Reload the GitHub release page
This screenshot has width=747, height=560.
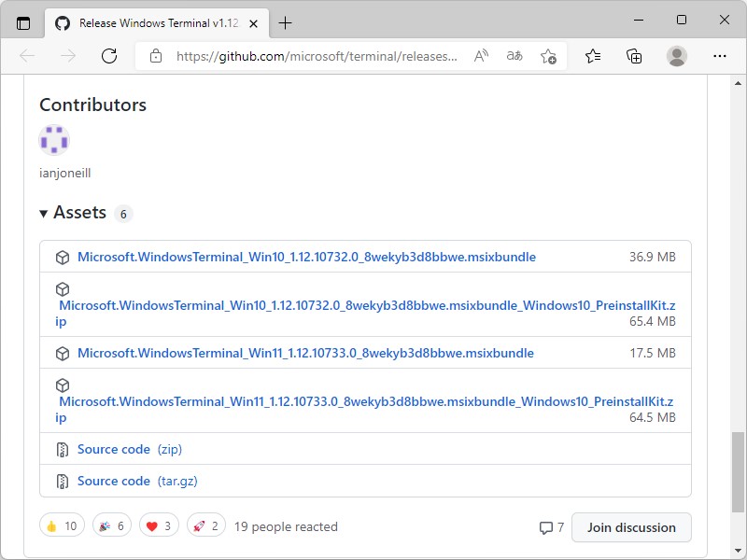pyautogui.click(x=109, y=56)
